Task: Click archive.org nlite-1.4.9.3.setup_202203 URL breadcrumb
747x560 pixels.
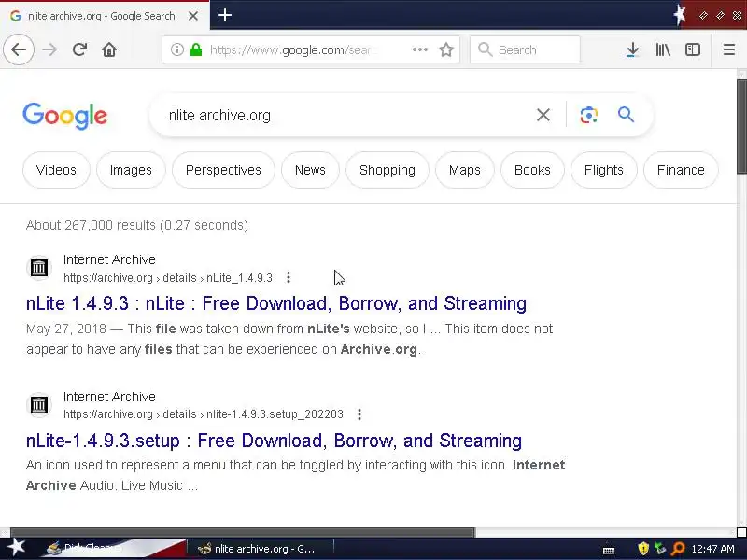Action: (x=204, y=414)
